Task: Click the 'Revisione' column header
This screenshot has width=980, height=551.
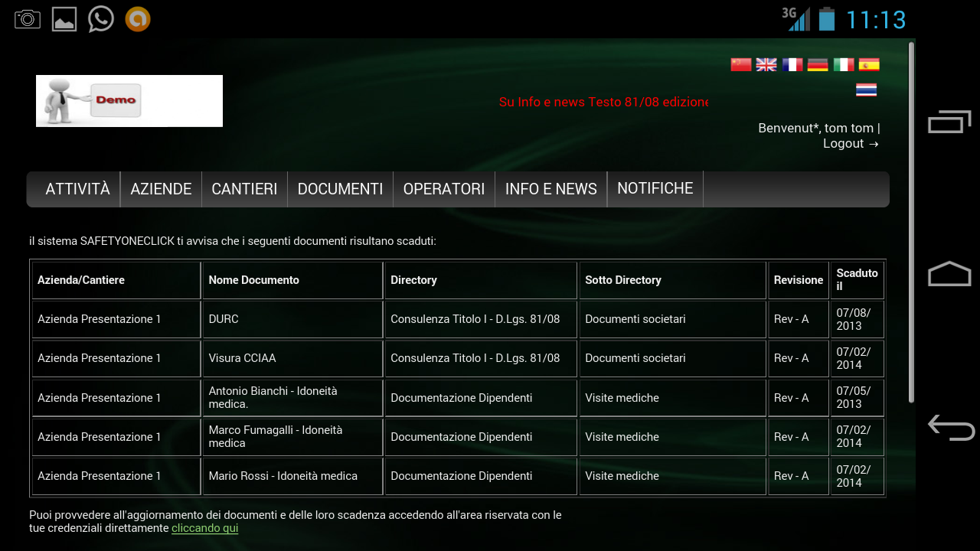Action: pyautogui.click(x=799, y=280)
